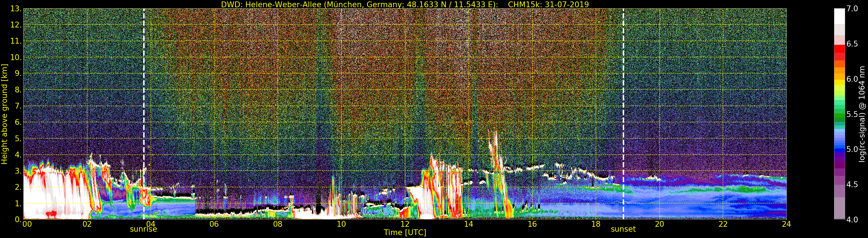Click height-axis tick '3.'
868x238 pixels.
(x=18, y=171)
